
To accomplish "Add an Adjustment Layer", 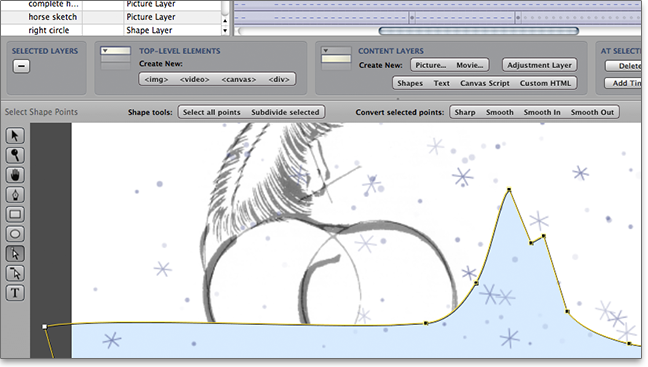I will 539,65.
